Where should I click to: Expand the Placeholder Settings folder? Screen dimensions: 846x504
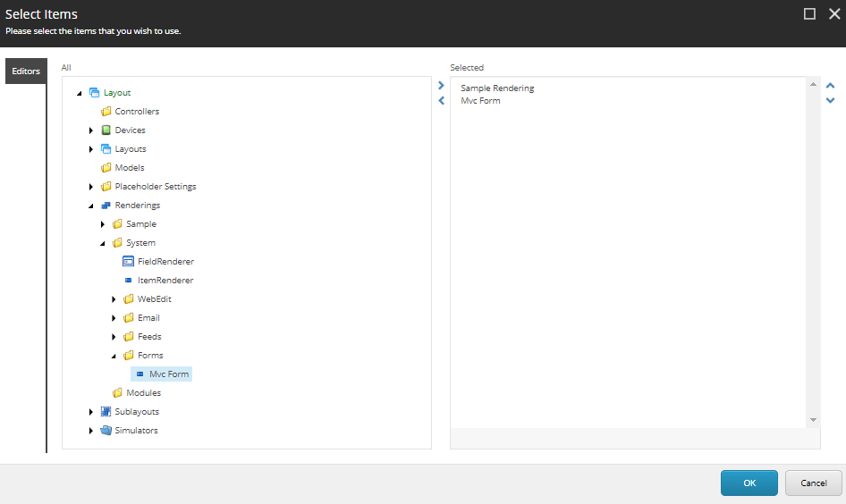point(91,187)
